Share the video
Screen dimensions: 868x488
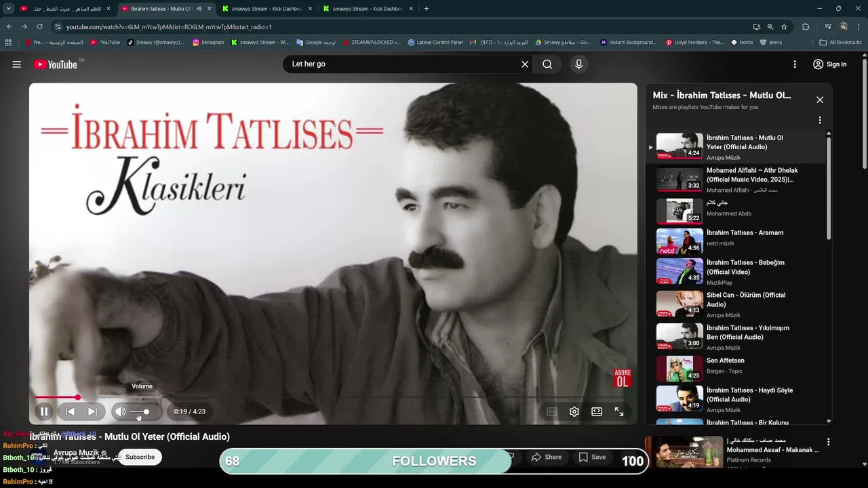547,457
